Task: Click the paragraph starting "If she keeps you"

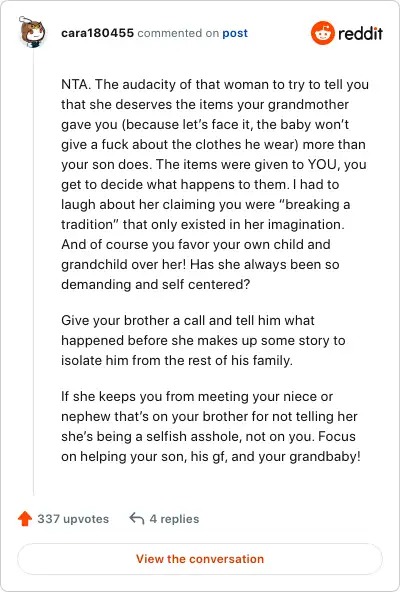Action: 211,426
